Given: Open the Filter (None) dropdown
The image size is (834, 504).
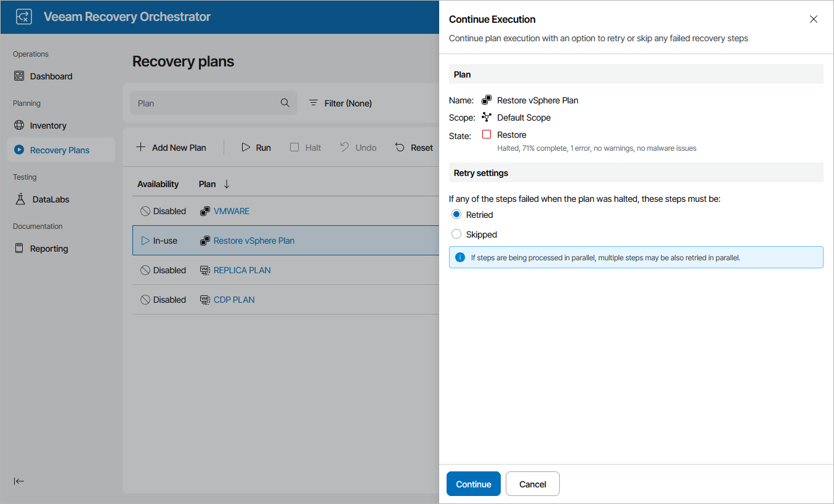Looking at the screenshot, I should point(341,103).
